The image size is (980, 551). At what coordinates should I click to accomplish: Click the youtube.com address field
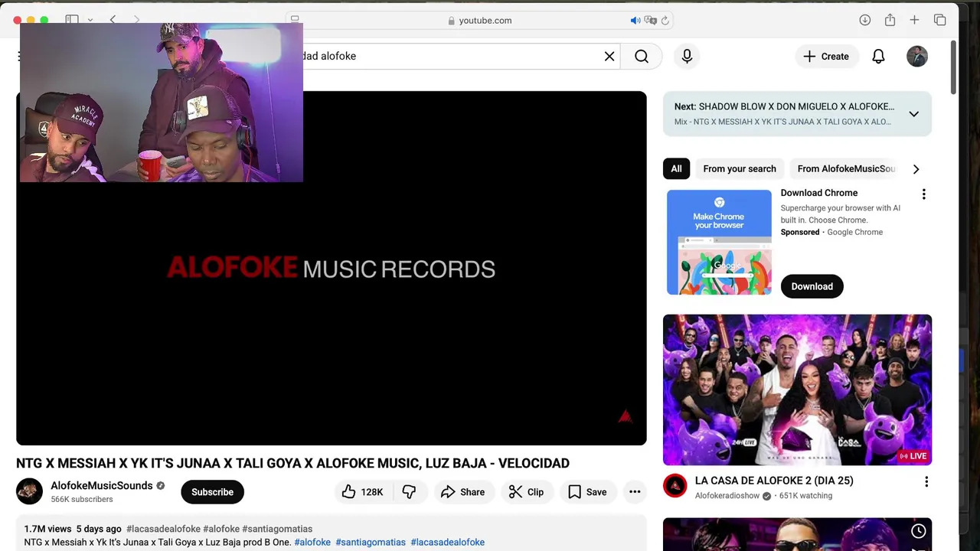(x=480, y=21)
